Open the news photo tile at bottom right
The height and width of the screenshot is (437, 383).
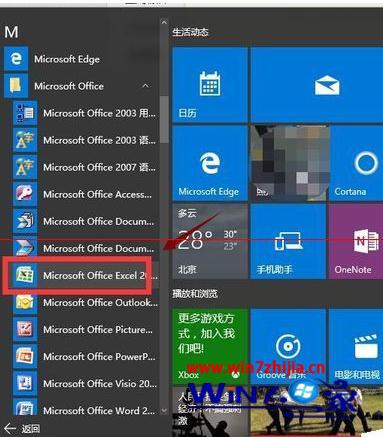point(317,412)
